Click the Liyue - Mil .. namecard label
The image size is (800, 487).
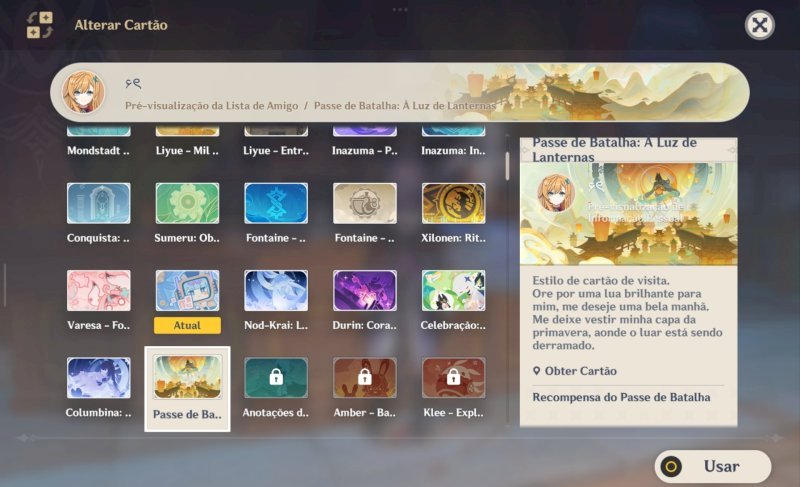pyautogui.click(x=187, y=150)
